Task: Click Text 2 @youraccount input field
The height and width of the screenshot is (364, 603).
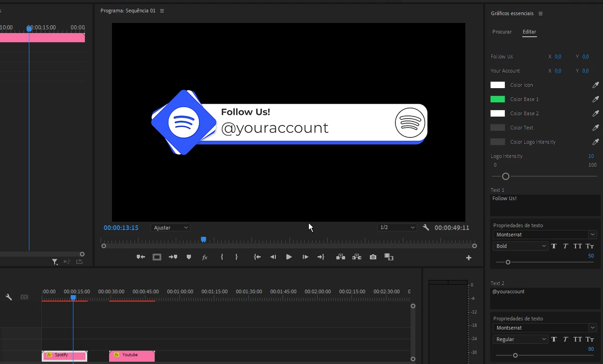Action: (x=545, y=298)
